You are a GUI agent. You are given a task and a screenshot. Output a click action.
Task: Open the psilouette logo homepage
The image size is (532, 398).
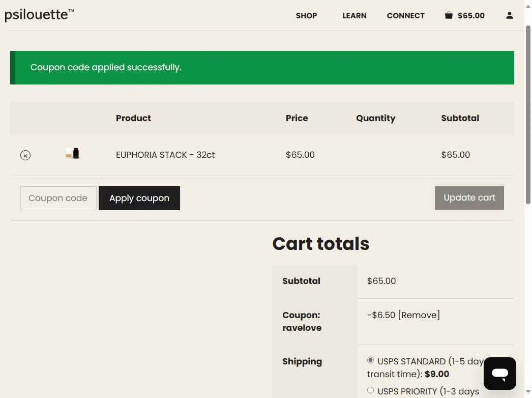click(x=39, y=15)
